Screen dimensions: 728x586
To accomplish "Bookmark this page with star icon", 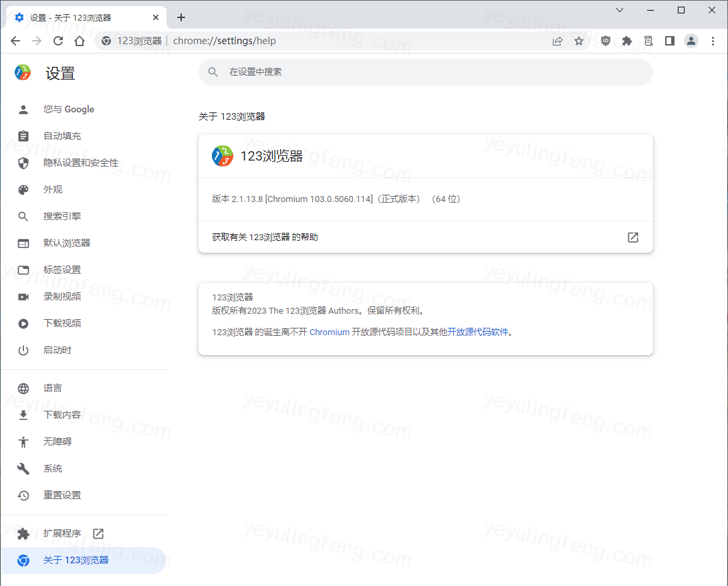I will [579, 41].
